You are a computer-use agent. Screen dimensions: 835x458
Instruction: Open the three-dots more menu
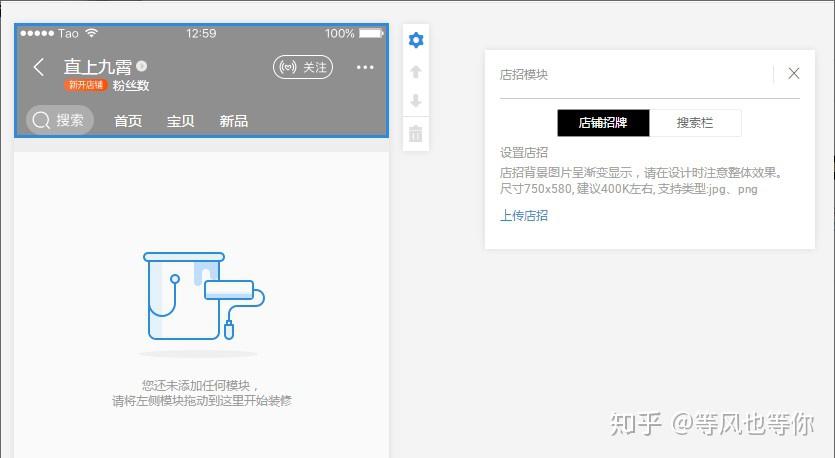click(365, 67)
